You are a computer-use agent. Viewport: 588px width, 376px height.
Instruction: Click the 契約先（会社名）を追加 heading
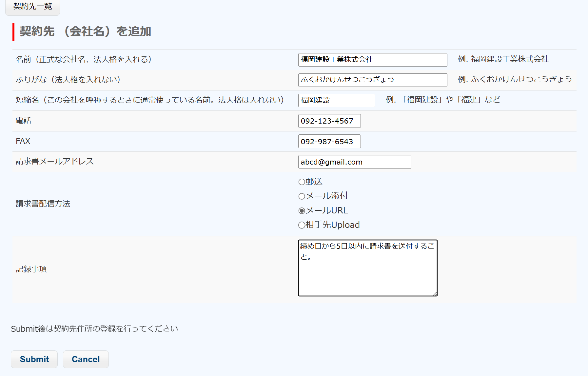click(x=85, y=31)
